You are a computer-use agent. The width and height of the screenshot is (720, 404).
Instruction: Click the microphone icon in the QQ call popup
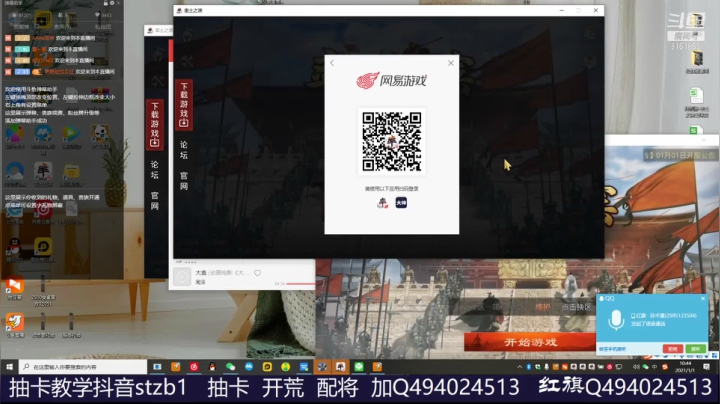coord(616,320)
